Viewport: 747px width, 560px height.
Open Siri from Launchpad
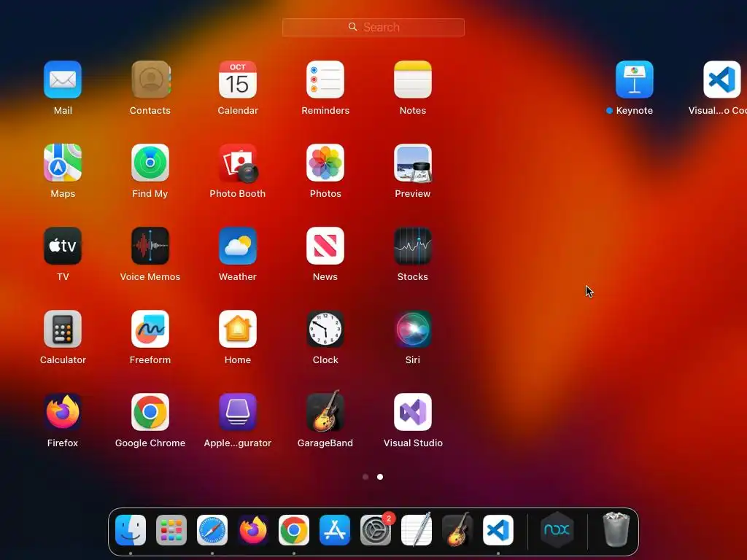(x=413, y=329)
